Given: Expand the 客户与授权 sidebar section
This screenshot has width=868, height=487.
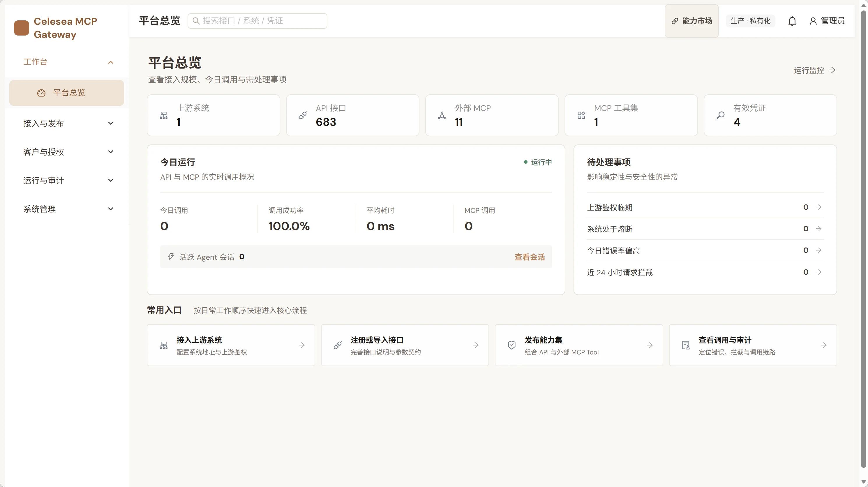Looking at the screenshot, I should 67,152.
